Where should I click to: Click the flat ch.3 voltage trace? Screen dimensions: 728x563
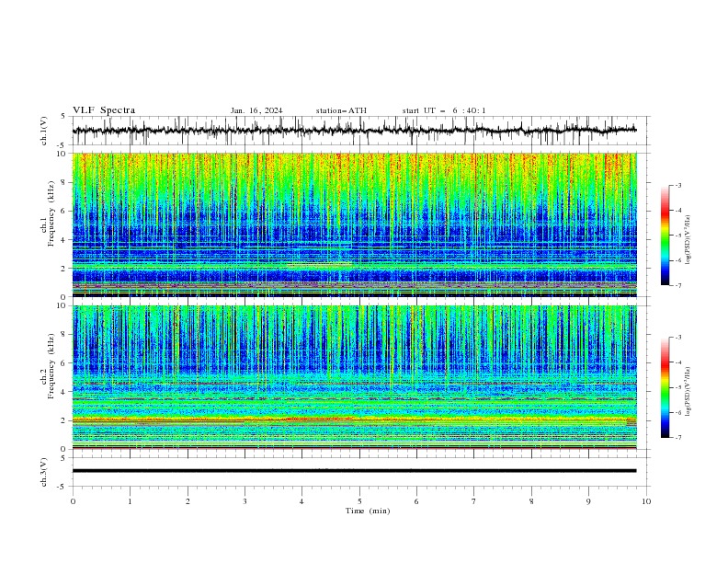[354, 471]
